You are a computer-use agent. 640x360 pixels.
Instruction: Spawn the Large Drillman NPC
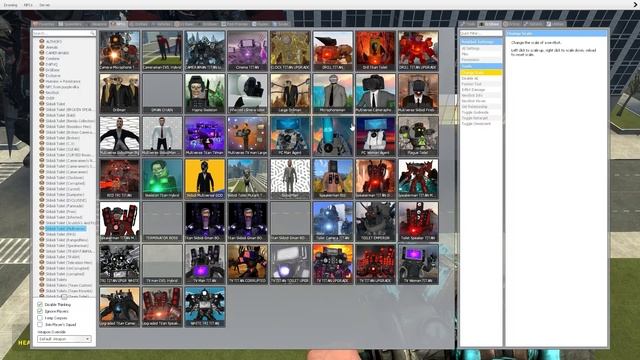coord(290,93)
